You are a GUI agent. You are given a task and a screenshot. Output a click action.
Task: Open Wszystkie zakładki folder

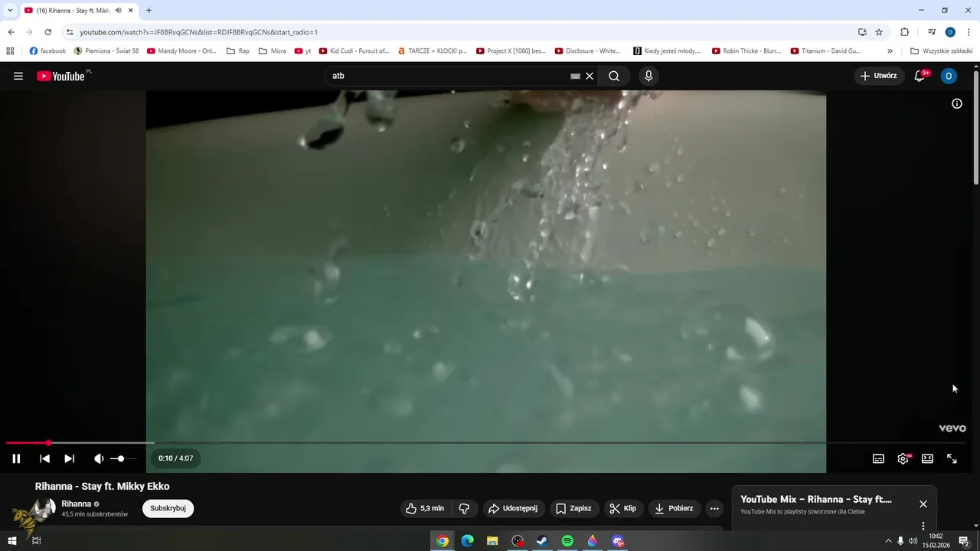(942, 51)
